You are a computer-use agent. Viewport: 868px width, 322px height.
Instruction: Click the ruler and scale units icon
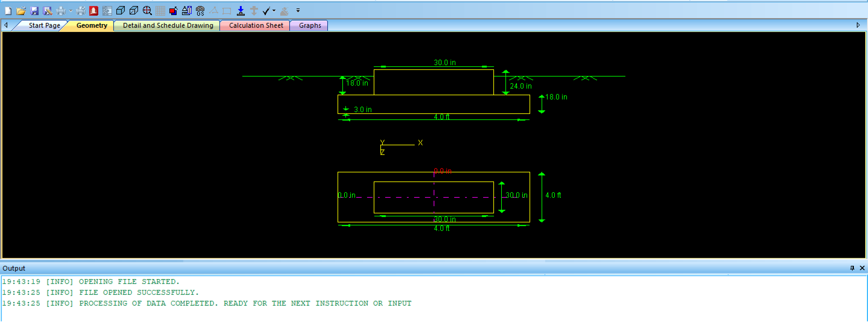click(x=187, y=11)
